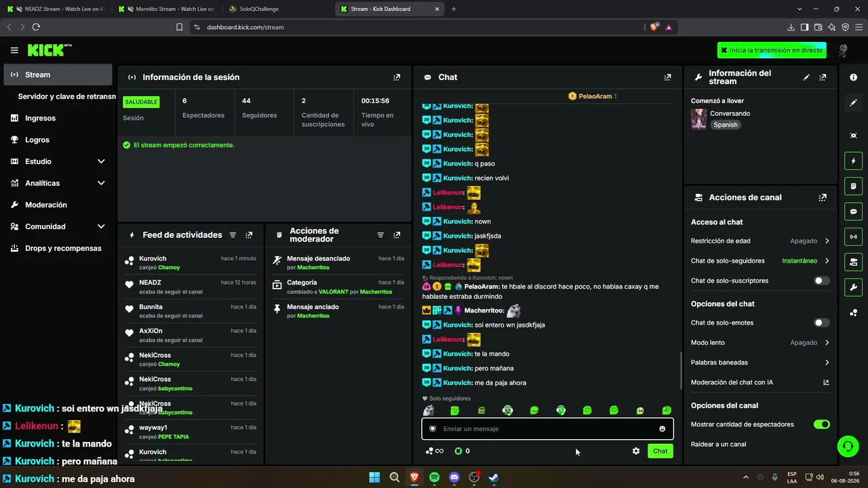Pop out the Acciones de moderador panel
The width and height of the screenshot is (868, 488).
click(397, 235)
